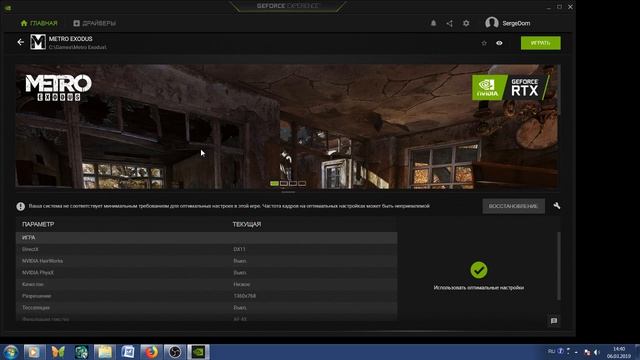The image size is (640, 360).
Task: Open custom settings wrench icon
Action: click(556, 206)
